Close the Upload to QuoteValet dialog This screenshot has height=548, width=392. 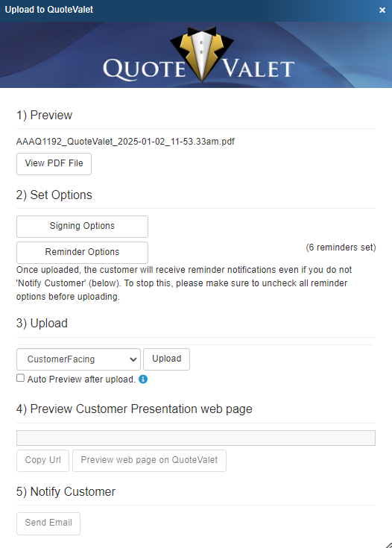click(x=382, y=10)
